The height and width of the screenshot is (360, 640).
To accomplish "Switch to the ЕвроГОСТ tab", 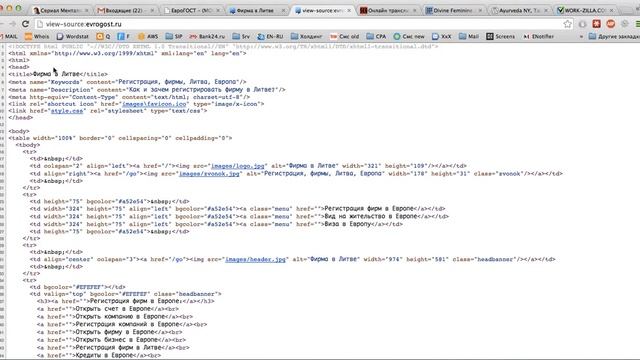I will point(192,10).
